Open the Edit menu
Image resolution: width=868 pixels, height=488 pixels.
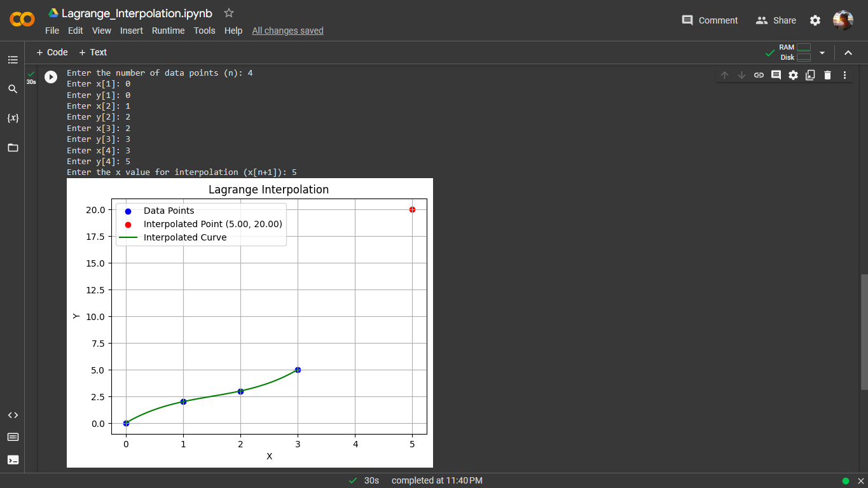(x=76, y=31)
